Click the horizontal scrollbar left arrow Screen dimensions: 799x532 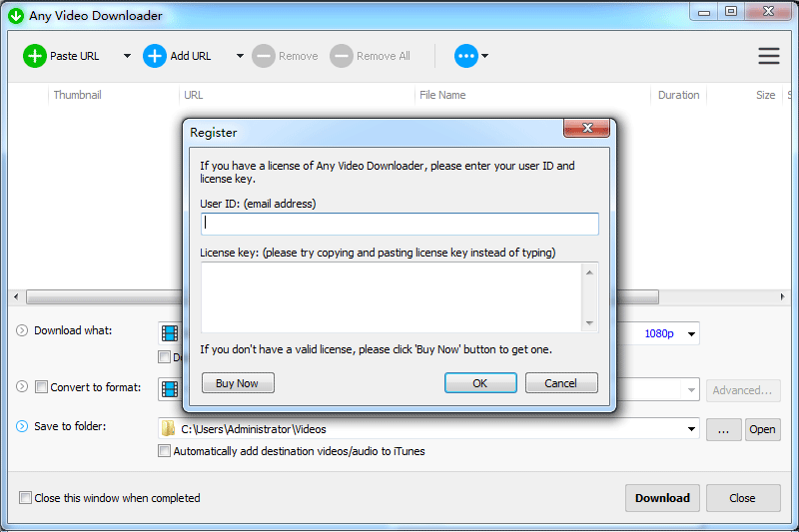click(16, 296)
